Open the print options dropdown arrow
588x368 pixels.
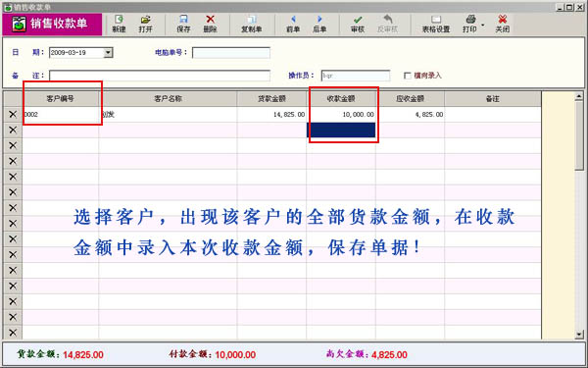(483, 26)
